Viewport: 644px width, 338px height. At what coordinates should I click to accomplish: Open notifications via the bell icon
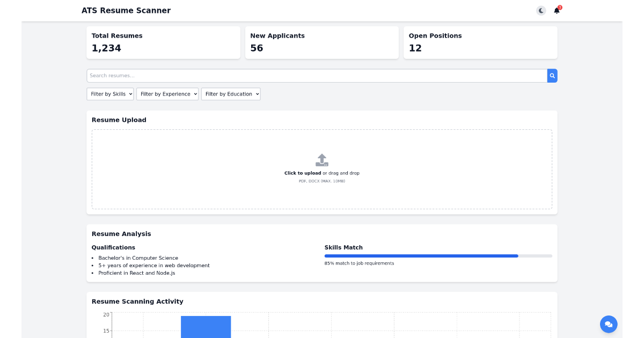(556, 10)
